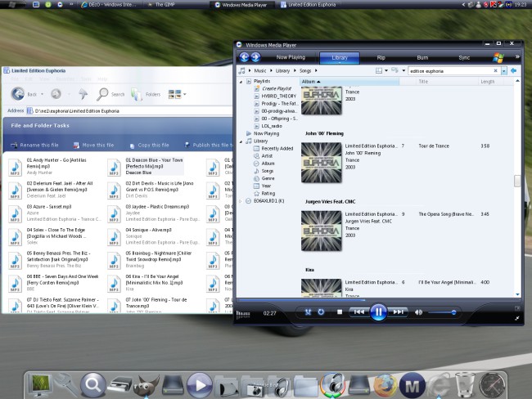Go up one folder in Explorer
The height and width of the screenshot is (399, 532).
click(x=83, y=93)
